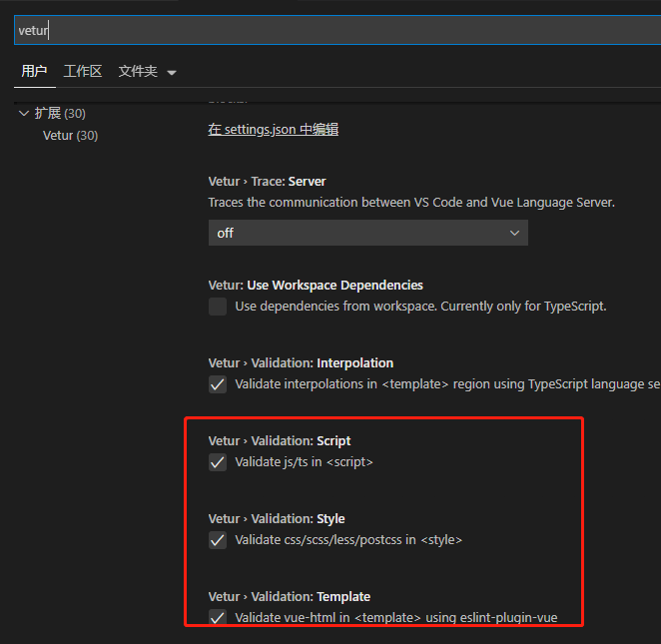Switch to the 用户 settings tab
Viewport: 661px width, 644px height.
(34, 71)
